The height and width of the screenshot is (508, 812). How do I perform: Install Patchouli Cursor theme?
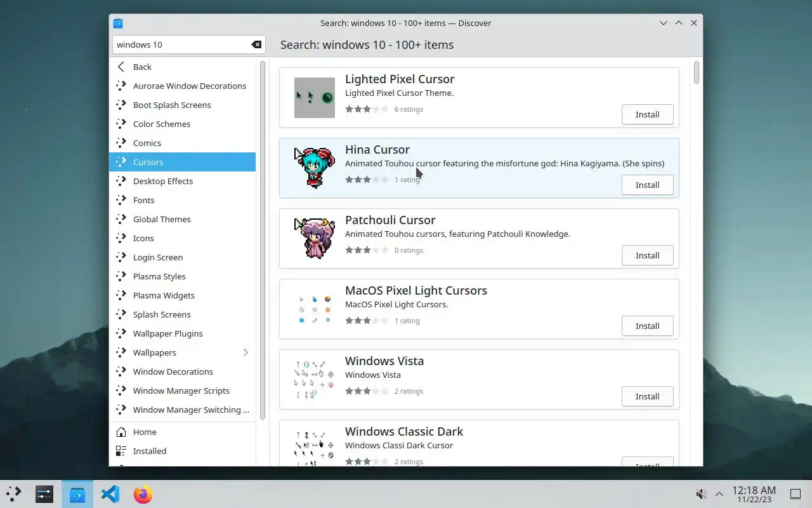point(647,255)
